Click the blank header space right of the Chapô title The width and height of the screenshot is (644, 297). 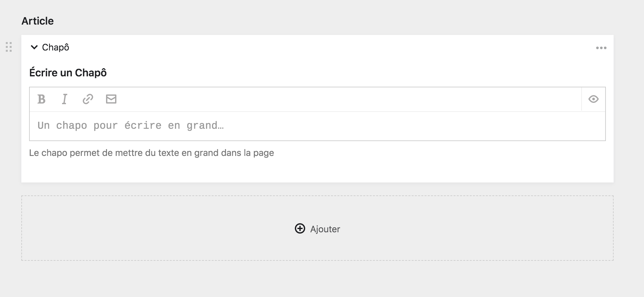pyautogui.click(x=323, y=48)
